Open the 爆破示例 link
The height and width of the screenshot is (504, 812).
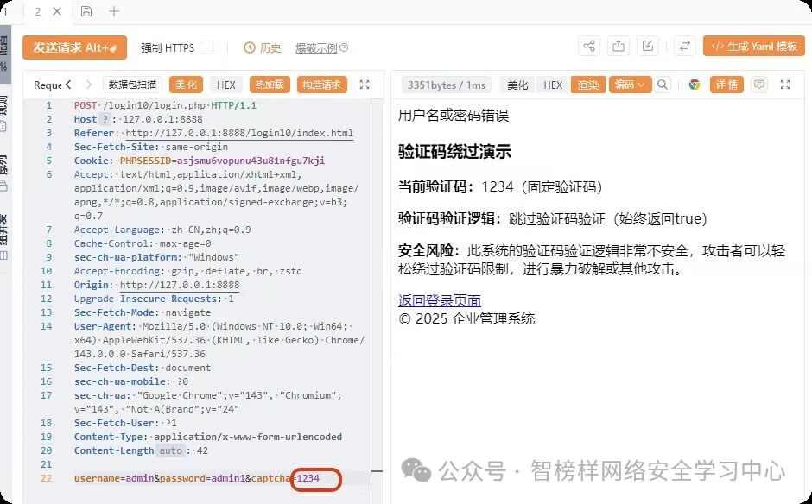click(316, 48)
